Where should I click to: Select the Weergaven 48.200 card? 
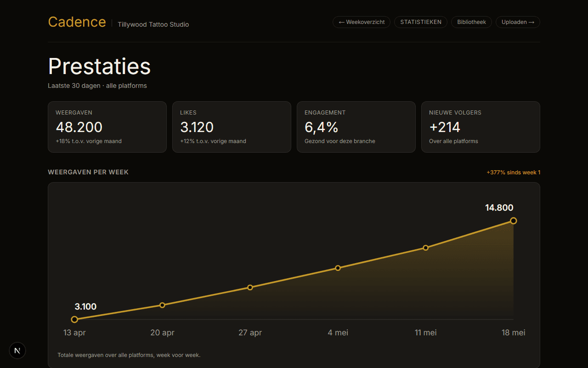pos(107,127)
